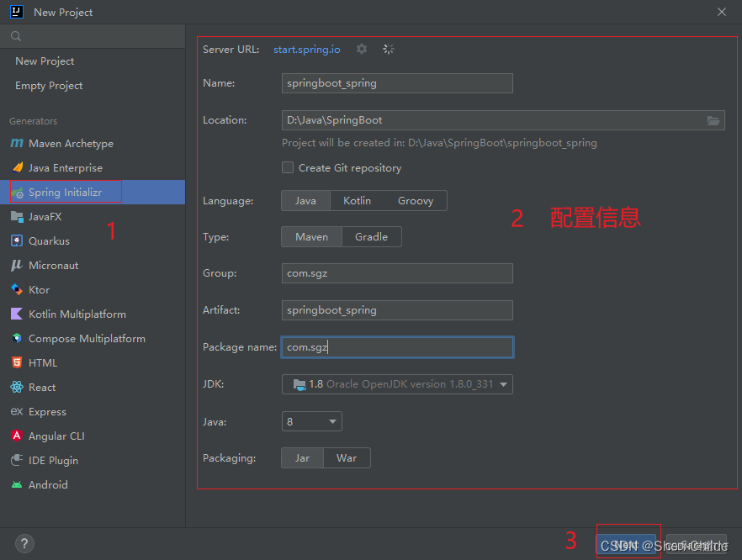Viewport: 742px width, 560px height.
Task: Select Android generator label
Action: (48, 485)
